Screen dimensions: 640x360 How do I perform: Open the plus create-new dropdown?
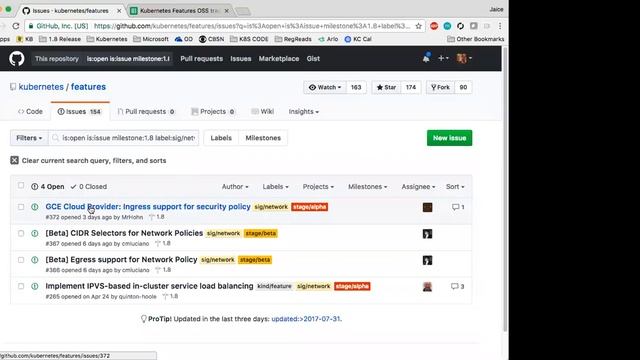tap(443, 58)
